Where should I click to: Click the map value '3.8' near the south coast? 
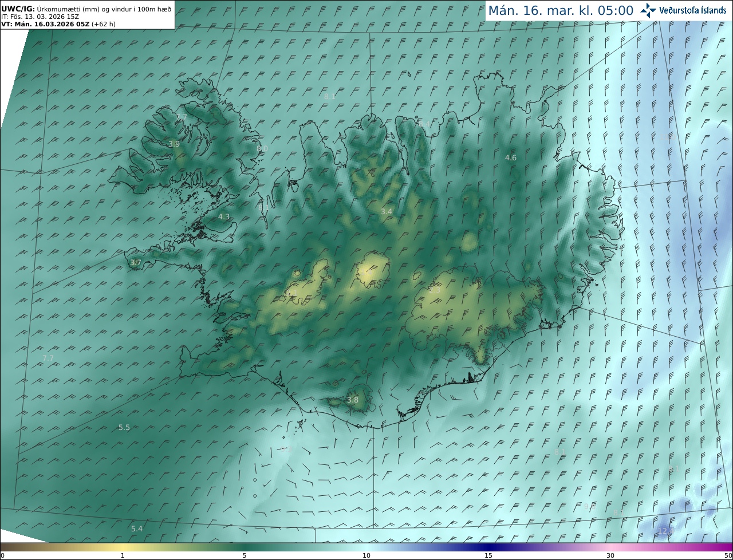coord(353,400)
